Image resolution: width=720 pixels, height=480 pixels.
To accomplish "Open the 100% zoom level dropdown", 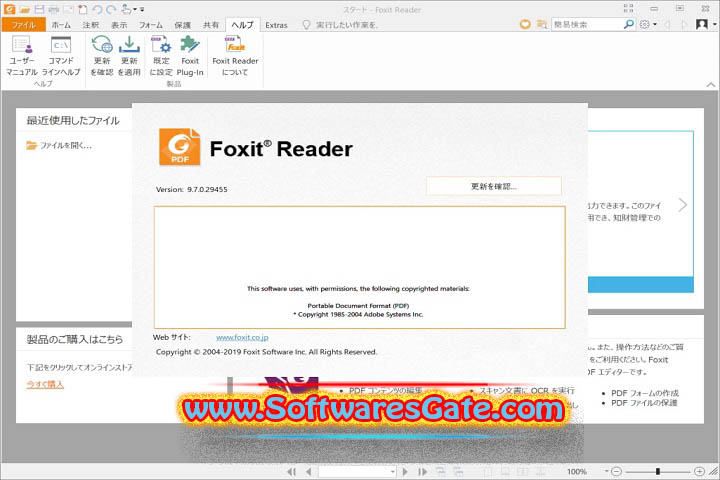I will (x=606, y=472).
